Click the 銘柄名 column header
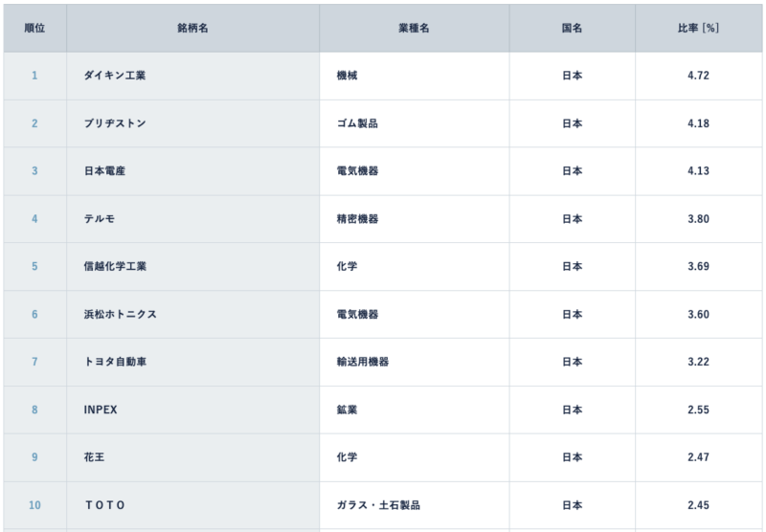 192,29
